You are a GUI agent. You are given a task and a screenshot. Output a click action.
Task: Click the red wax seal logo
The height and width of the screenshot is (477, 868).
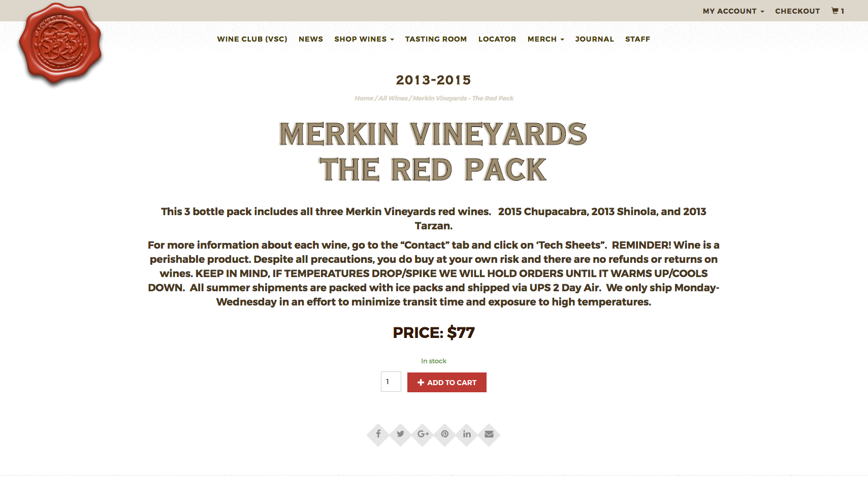pos(60,44)
